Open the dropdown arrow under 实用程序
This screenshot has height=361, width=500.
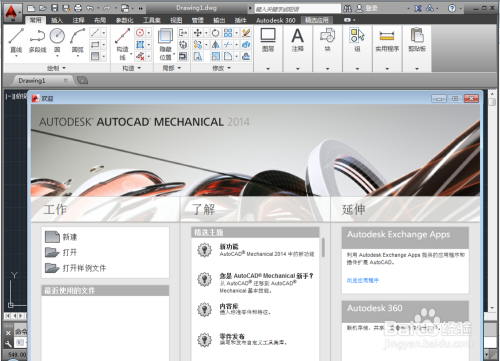tap(387, 69)
